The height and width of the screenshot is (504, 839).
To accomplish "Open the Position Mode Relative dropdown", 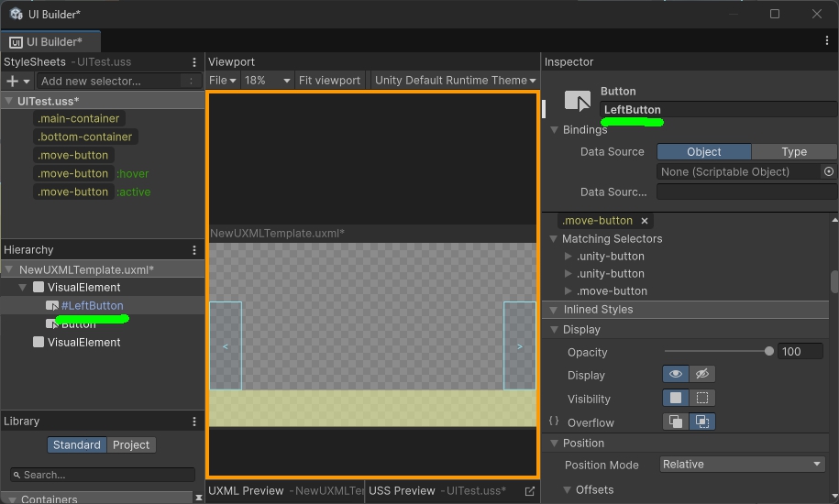I will point(742,465).
